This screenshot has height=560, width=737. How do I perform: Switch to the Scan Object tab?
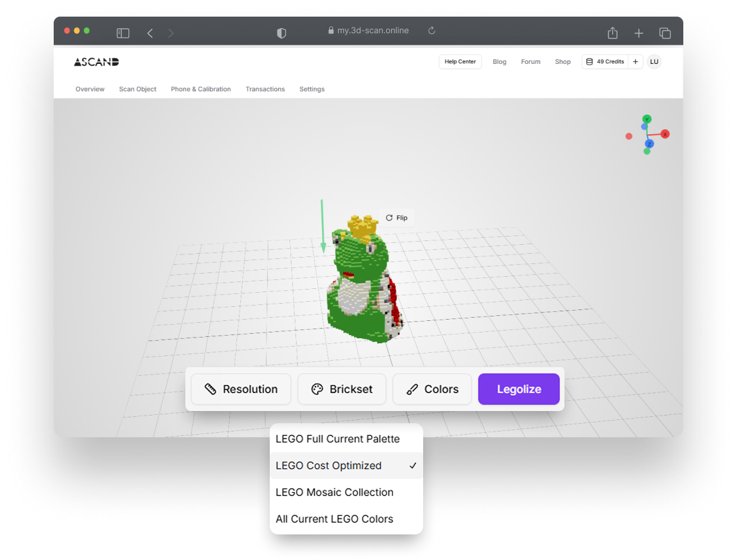pyautogui.click(x=137, y=89)
